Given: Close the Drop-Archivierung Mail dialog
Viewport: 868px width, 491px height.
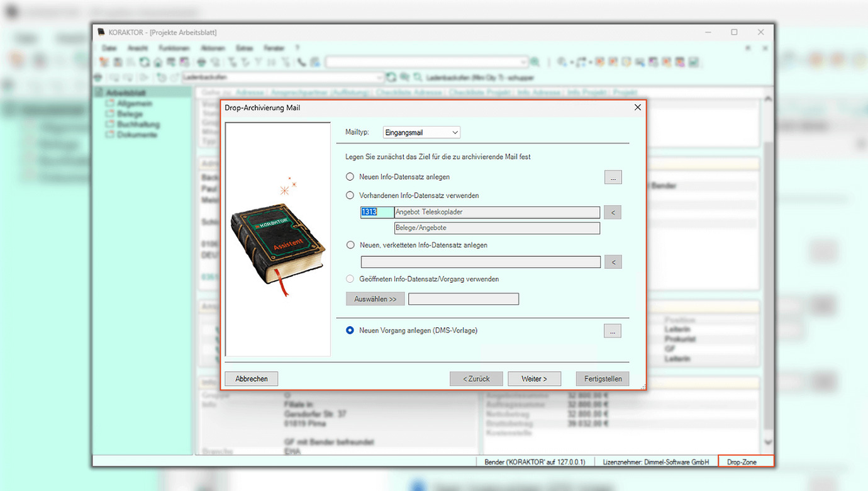Looking at the screenshot, I should tap(638, 108).
